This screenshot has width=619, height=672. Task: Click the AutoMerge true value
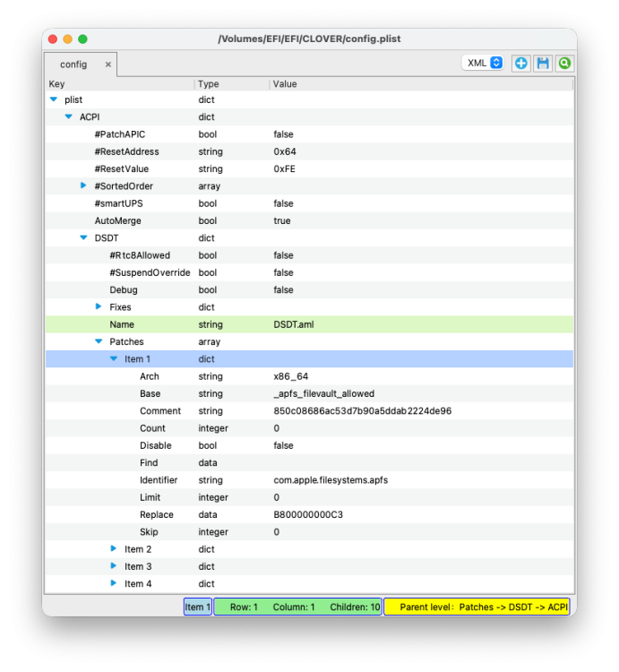tap(282, 220)
